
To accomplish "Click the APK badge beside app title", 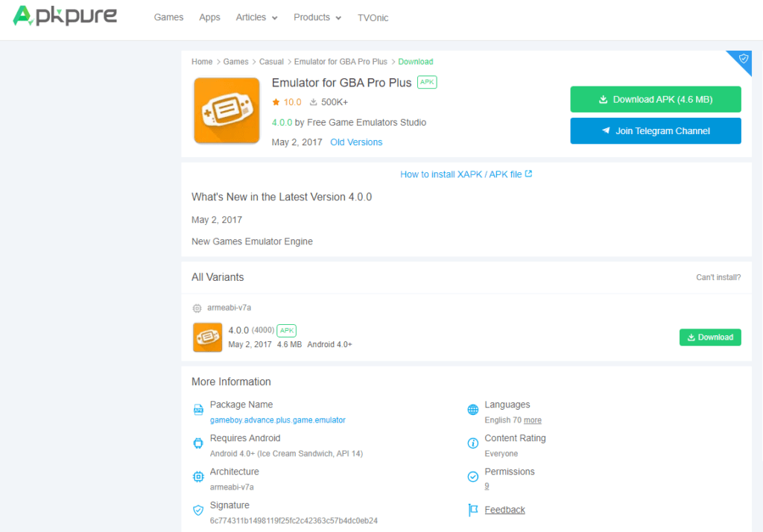I will tap(427, 82).
